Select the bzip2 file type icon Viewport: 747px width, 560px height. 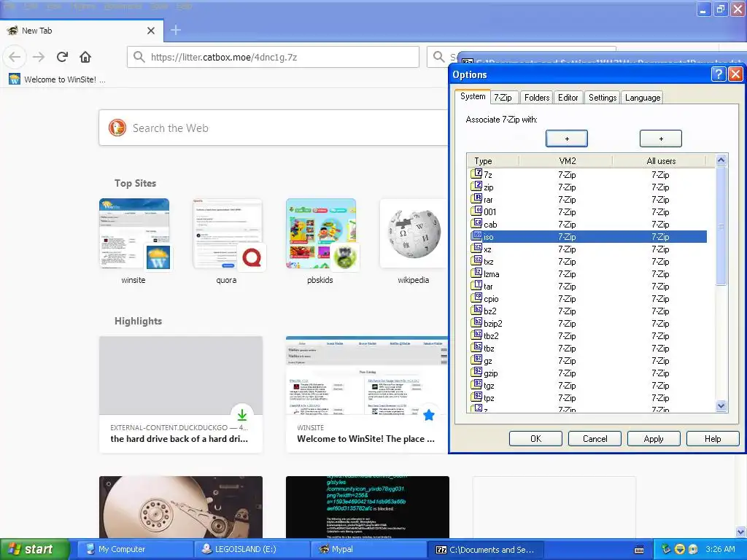pyautogui.click(x=476, y=322)
